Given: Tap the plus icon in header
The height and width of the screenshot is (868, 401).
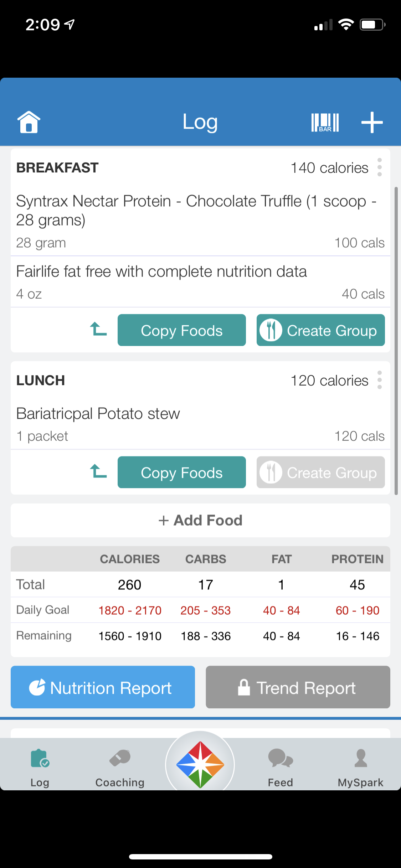Looking at the screenshot, I should coord(372,122).
